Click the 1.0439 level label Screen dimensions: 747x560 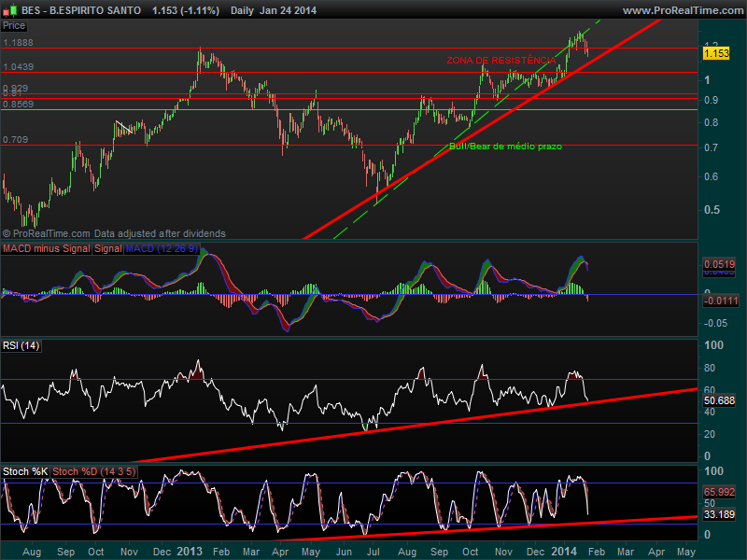point(18,66)
